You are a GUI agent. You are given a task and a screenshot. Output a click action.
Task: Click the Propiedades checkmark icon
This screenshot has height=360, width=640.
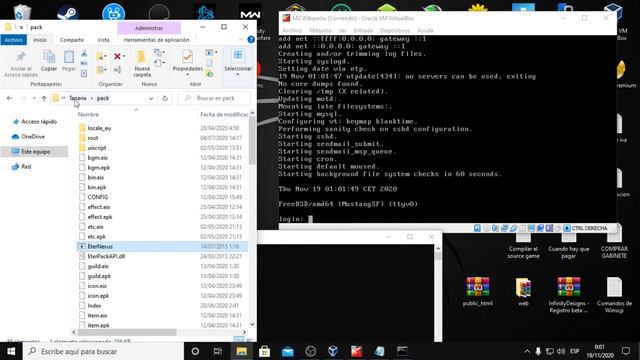tap(187, 57)
